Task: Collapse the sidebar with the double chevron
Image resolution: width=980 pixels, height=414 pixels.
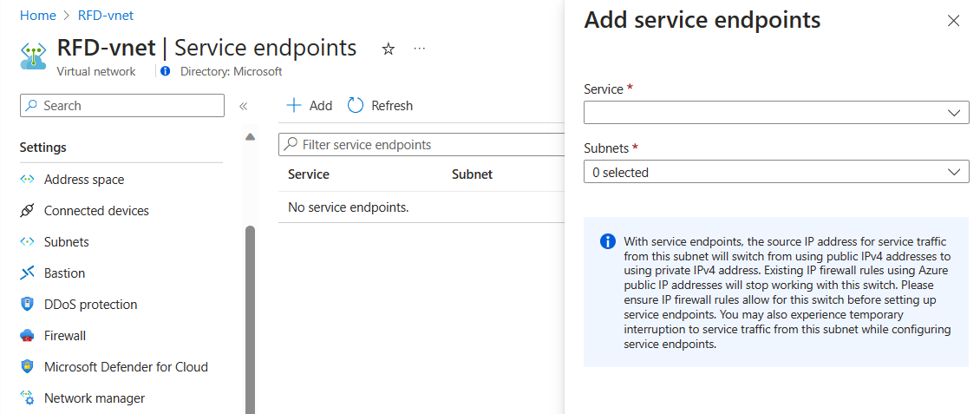Action: (244, 106)
